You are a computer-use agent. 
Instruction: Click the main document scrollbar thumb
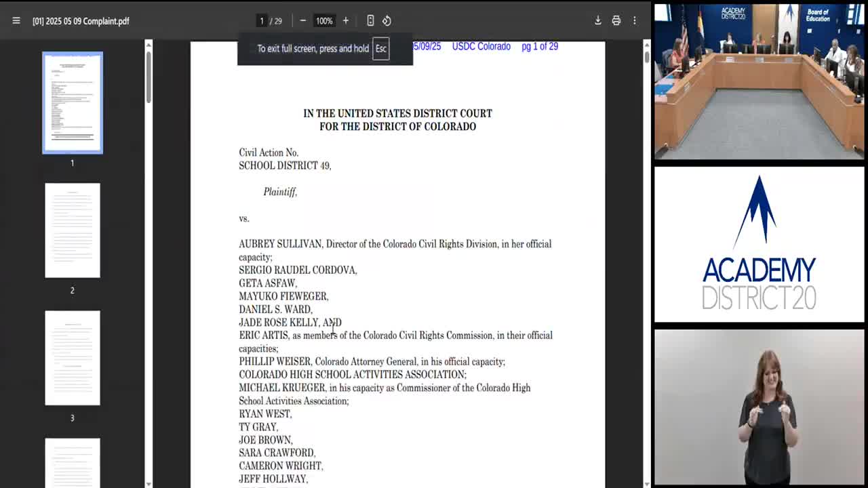647,56
